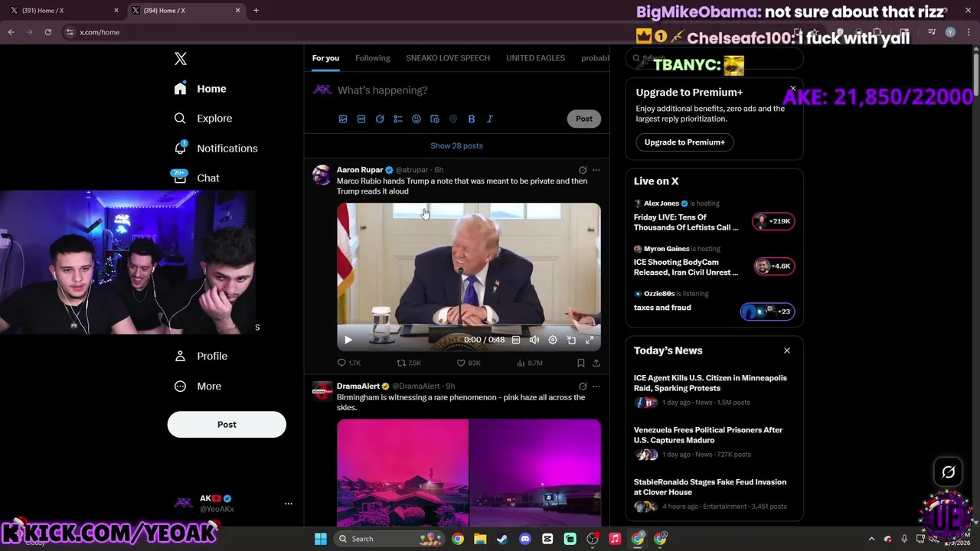Open the More menu in sidebar
This screenshot has height=551, width=980.
coord(198,386)
